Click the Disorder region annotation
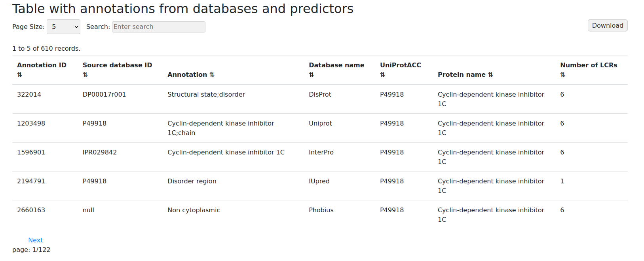Image resolution: width=644 pixels, height=261 pixels. [x=192, y=181]
